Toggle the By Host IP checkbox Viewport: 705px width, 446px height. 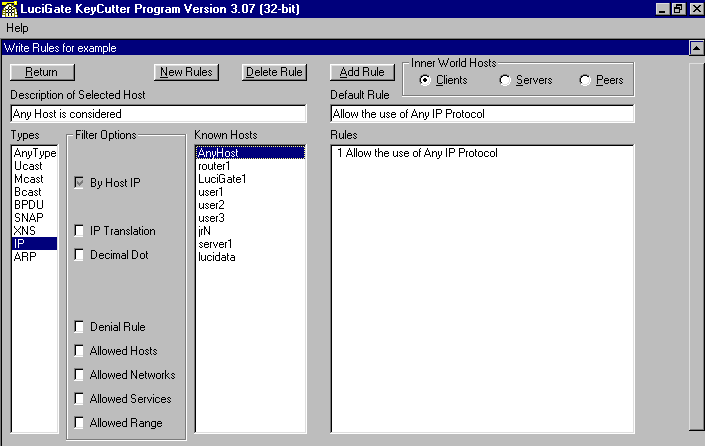pyautogui.click(x=79, y=183)
